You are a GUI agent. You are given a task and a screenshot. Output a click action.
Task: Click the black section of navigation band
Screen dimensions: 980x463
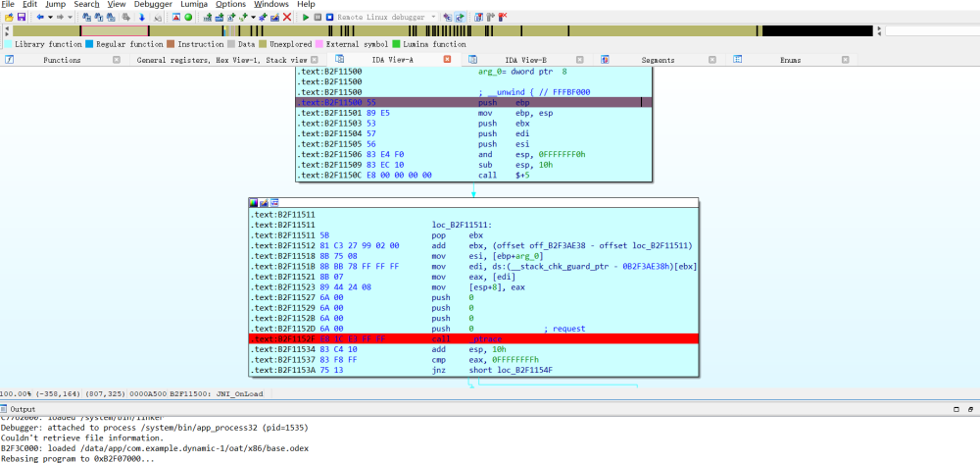[x=817, y=30]
